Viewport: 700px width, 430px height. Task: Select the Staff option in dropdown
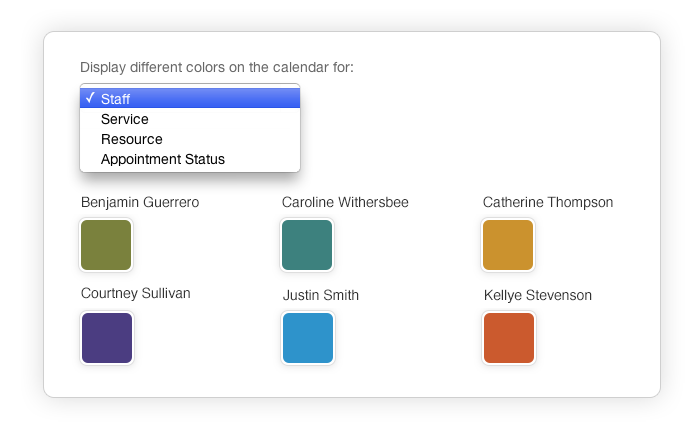(x=190, y=98)
